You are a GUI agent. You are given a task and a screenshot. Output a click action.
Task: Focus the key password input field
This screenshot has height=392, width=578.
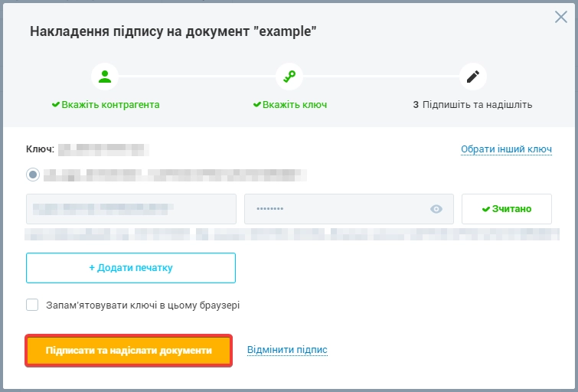coord(349,209)
